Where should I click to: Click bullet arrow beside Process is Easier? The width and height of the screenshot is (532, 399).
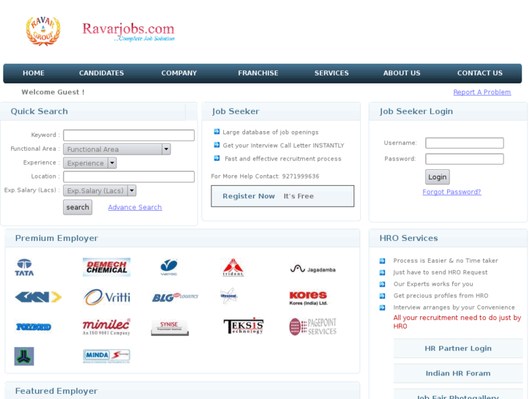pyautogui.click(x=382, y=261)
